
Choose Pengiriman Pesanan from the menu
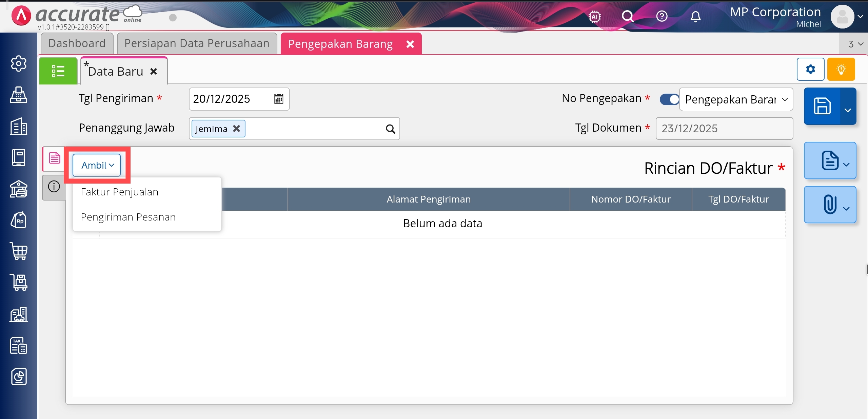pyautogui.click(x=128, y=217)
